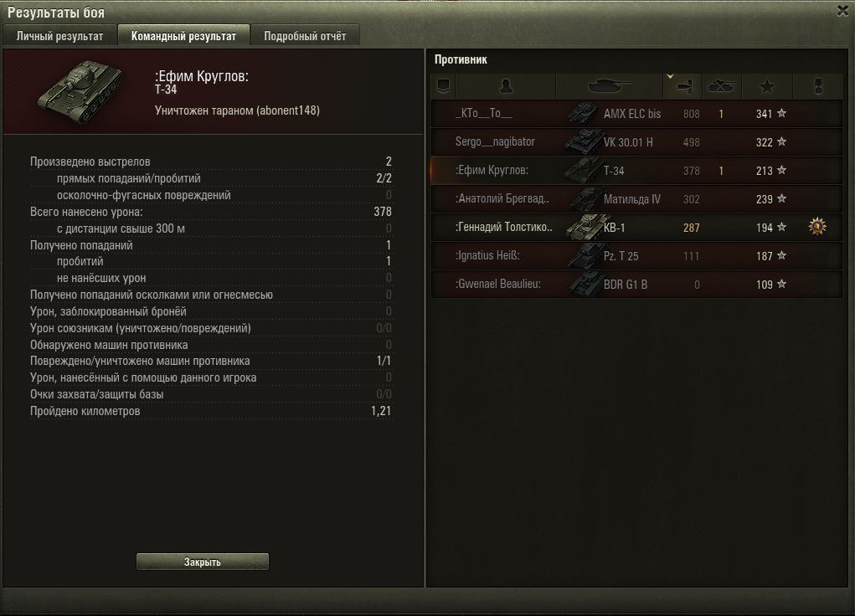Select player _KTo__To__ row
Screen dimensions: 855x616
point(636,113)
